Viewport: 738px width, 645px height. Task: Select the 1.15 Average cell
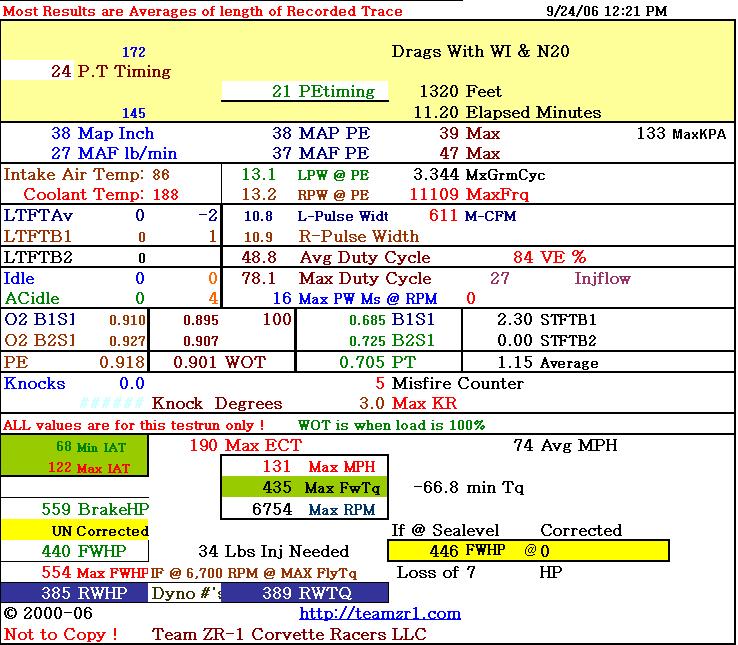[548, 363]
